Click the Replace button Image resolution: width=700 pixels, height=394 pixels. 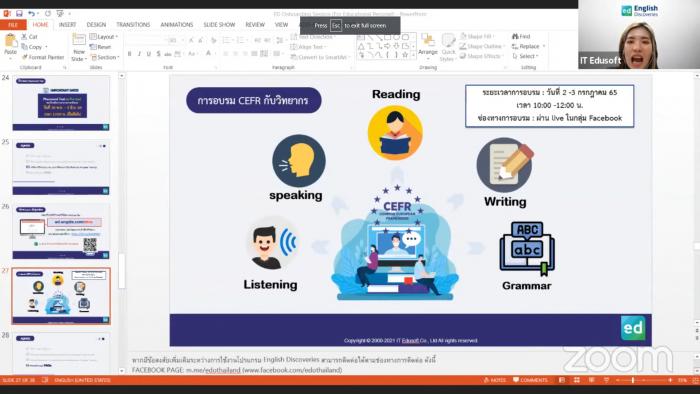pos(529,46)
